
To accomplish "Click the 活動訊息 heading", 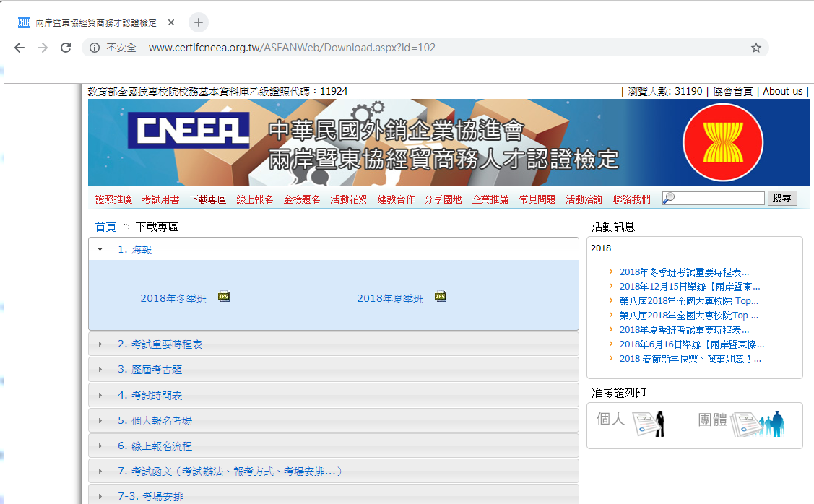I will coord(613,227).
